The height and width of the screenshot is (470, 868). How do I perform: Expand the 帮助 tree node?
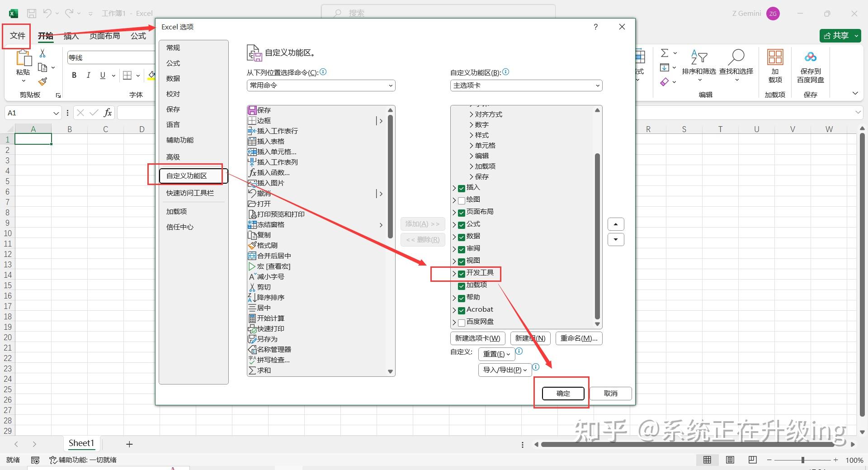(x=454, y=298)
